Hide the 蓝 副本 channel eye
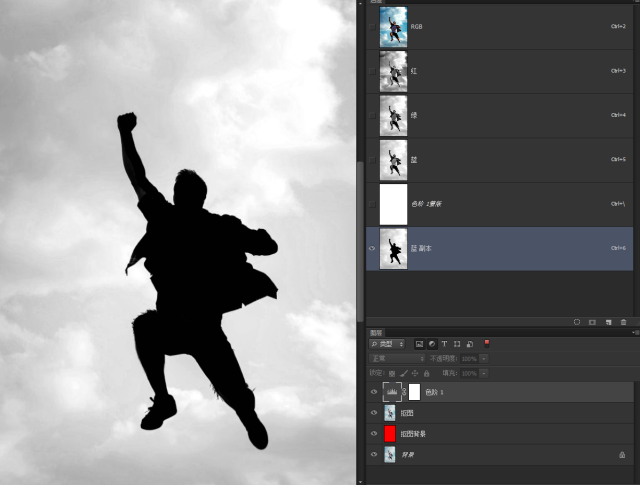This screenshot has height=485, width=640. coord(373,248)
